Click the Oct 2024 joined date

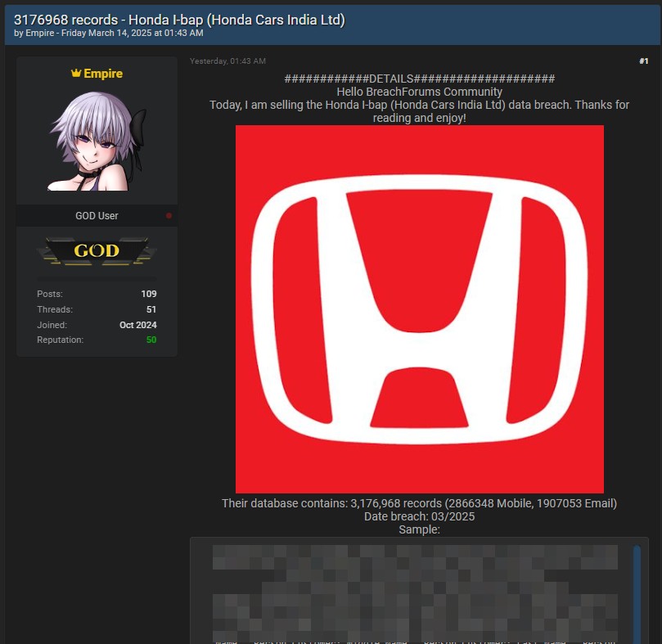coord(137,325)
